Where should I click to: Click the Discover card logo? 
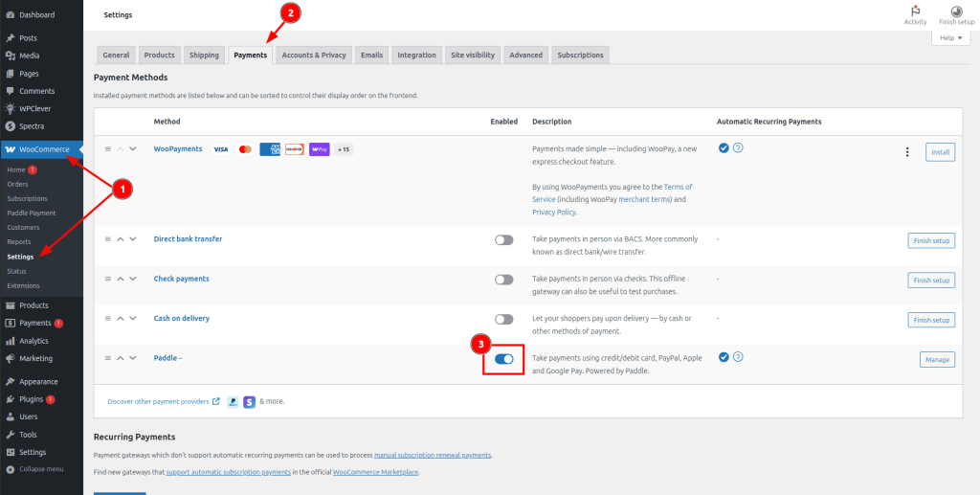tap(295, 149)
